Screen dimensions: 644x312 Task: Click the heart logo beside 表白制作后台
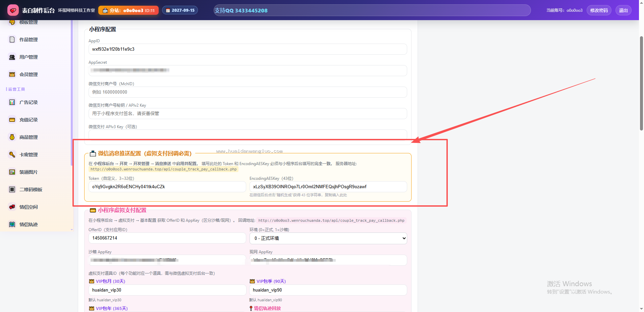13,10
